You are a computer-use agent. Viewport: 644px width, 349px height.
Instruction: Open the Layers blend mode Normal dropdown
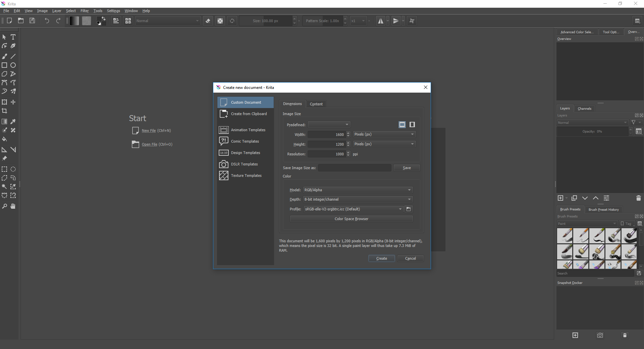pos(592,122)
